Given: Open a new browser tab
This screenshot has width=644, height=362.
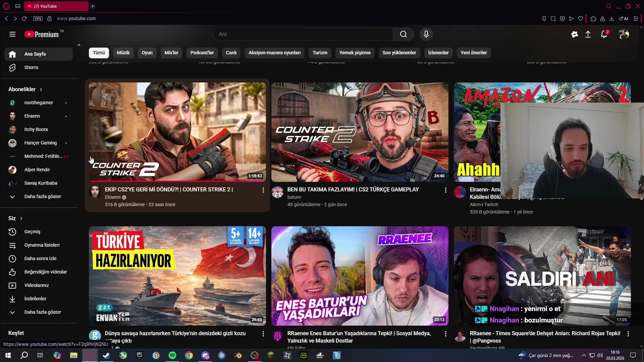Looking at the screenshot, I should click(x=93, y=6).
